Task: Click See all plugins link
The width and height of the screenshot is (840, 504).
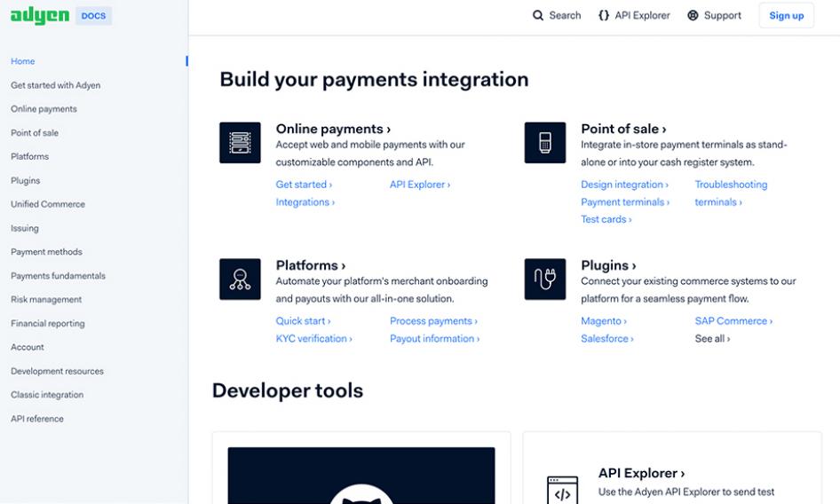Action: [712, 338]
